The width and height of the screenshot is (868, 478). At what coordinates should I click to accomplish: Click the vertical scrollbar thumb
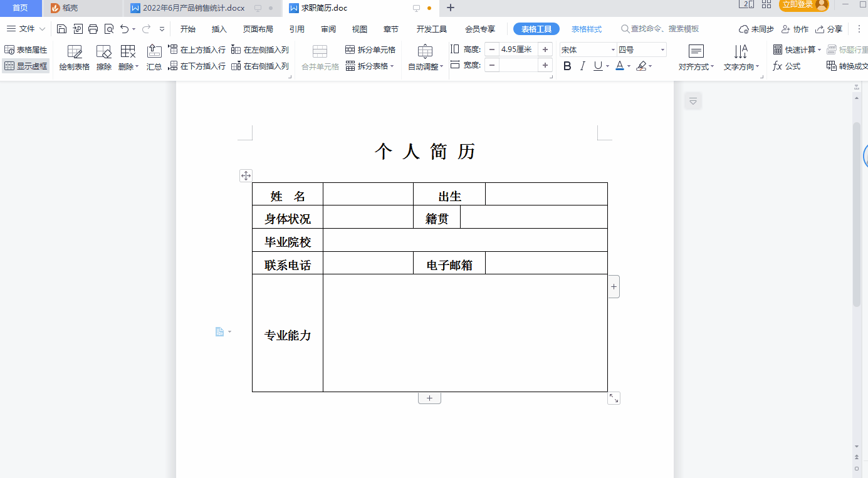click(857, 214)
